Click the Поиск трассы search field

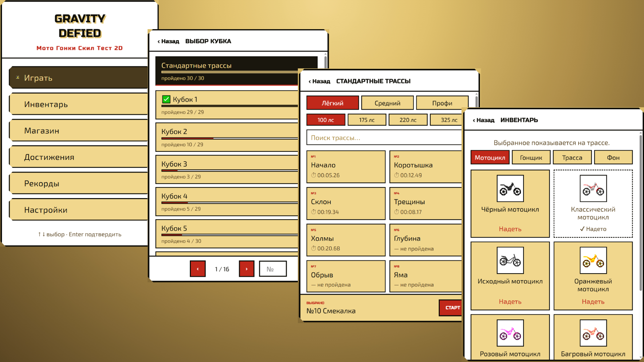point(384,137)
